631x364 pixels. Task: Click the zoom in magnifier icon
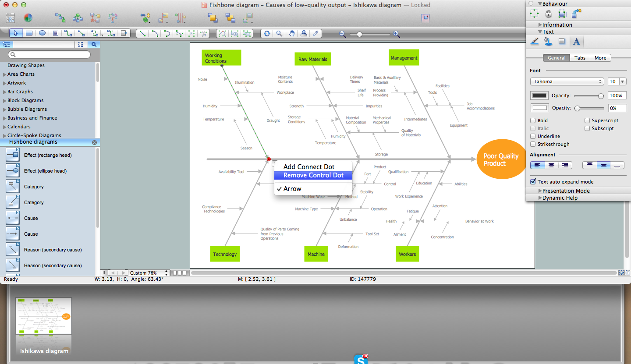click(396, 34)
